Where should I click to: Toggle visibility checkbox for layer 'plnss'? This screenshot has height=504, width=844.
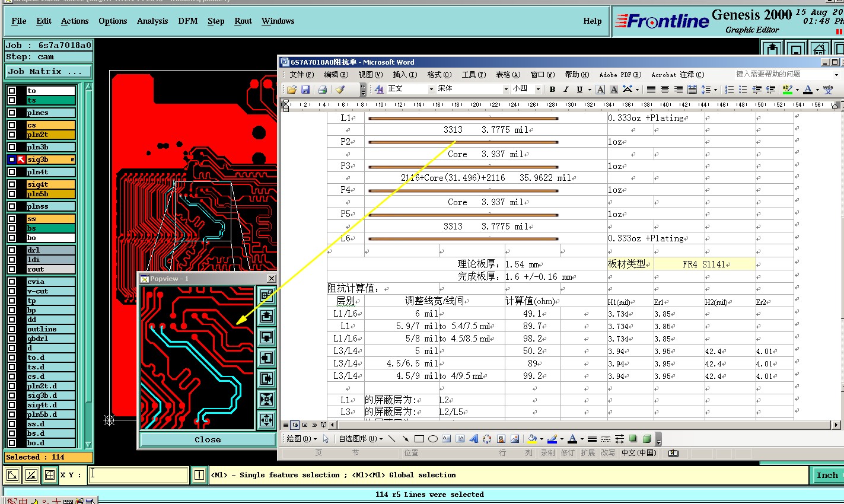(x=12, y=206)
